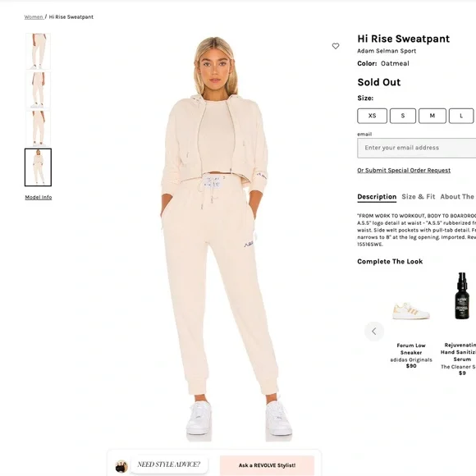This screenshot has width=476, height=476.
Task: Click previous arrow in Complete The Look carousel
Action: (x=374, y=332)
